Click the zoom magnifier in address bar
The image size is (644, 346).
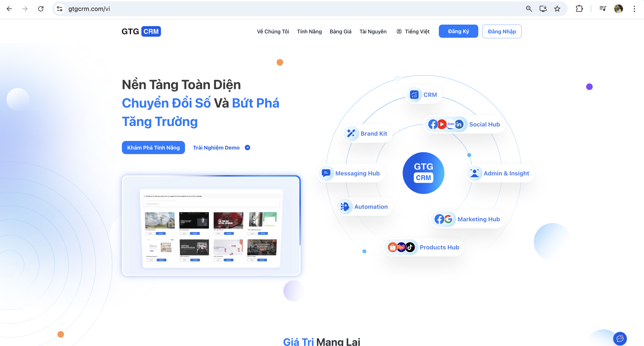(x=529, y=9)
